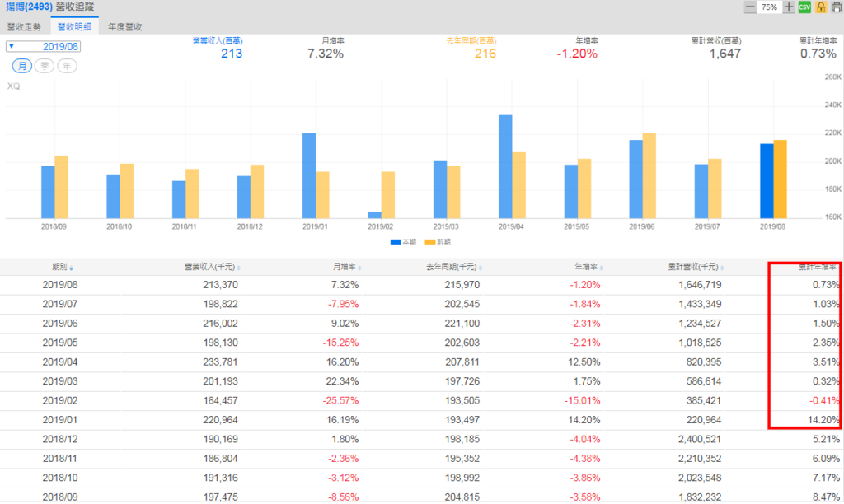
Task: Click the orange unlock padlock icon
Action: pos(821,7)
